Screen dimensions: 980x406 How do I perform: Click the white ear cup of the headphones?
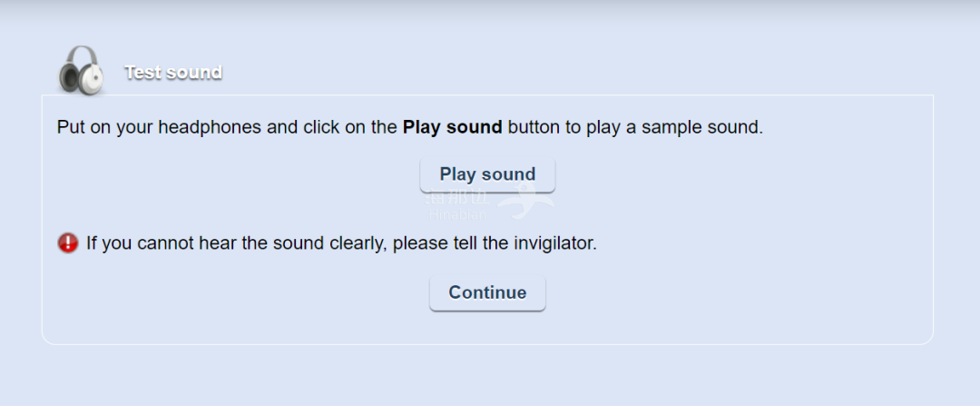[x=93, y=79]
